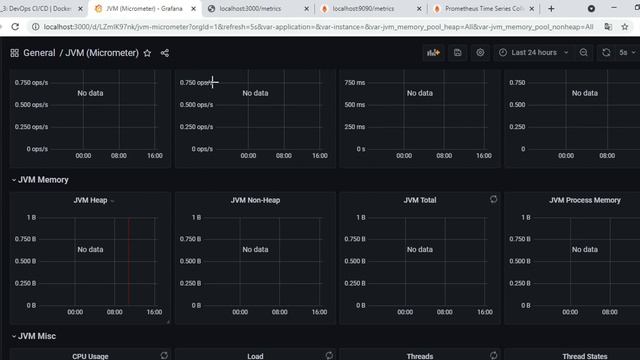Share the dashboard via share icon

coord(165,53)
